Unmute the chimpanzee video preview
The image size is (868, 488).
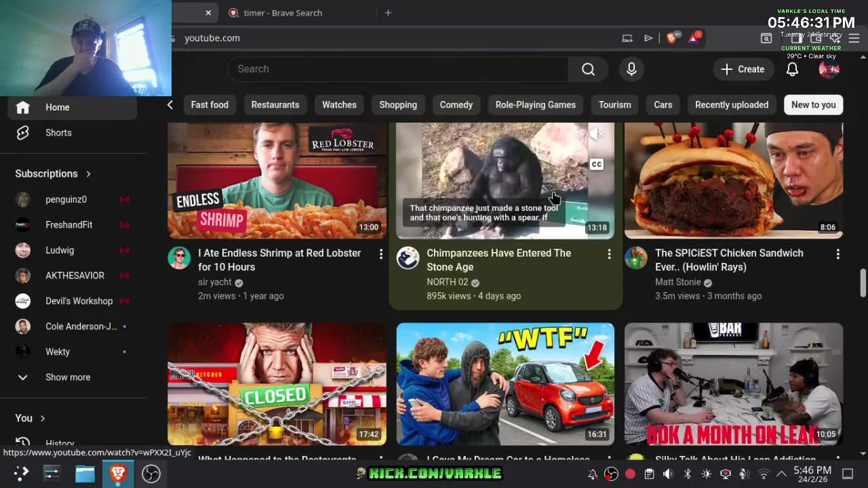(x=596, y=135)
